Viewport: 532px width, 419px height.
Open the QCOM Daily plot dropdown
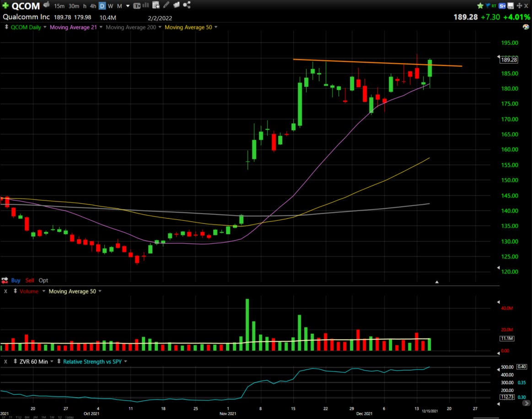(45, 27)
